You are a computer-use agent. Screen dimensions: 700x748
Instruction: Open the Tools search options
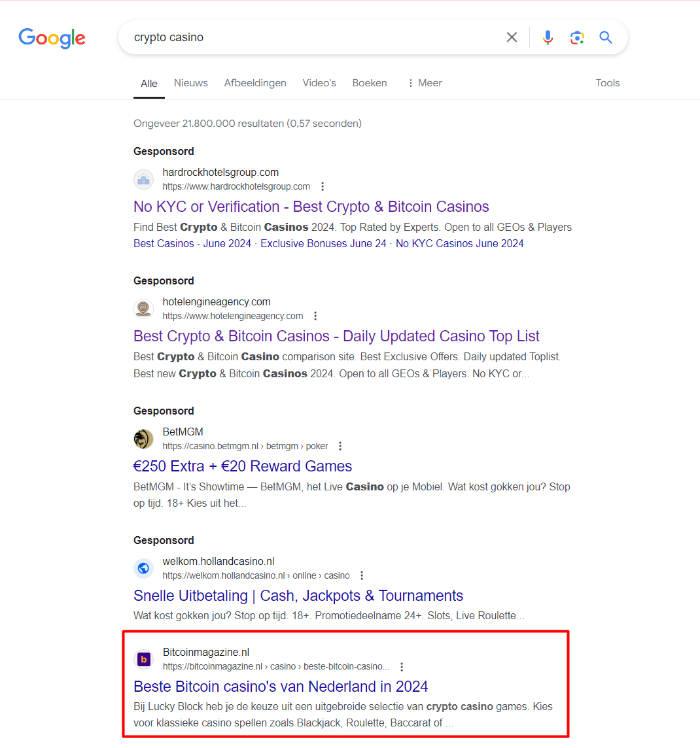click(607, 83)
